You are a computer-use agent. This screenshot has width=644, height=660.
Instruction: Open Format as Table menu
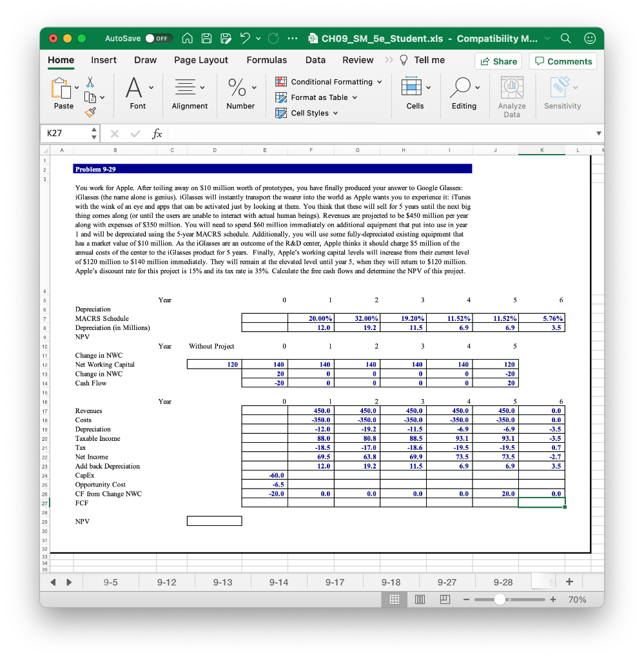click(316, 97)
